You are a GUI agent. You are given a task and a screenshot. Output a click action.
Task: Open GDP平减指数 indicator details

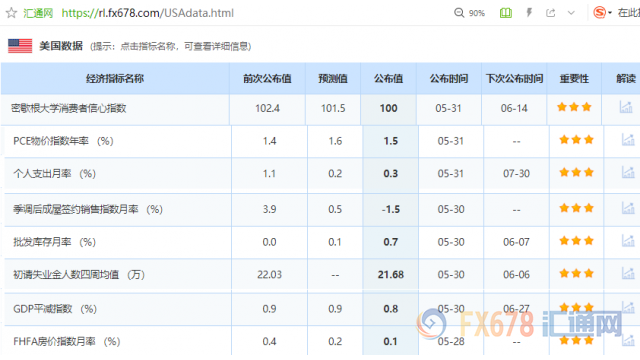click(x=55, y=309)
